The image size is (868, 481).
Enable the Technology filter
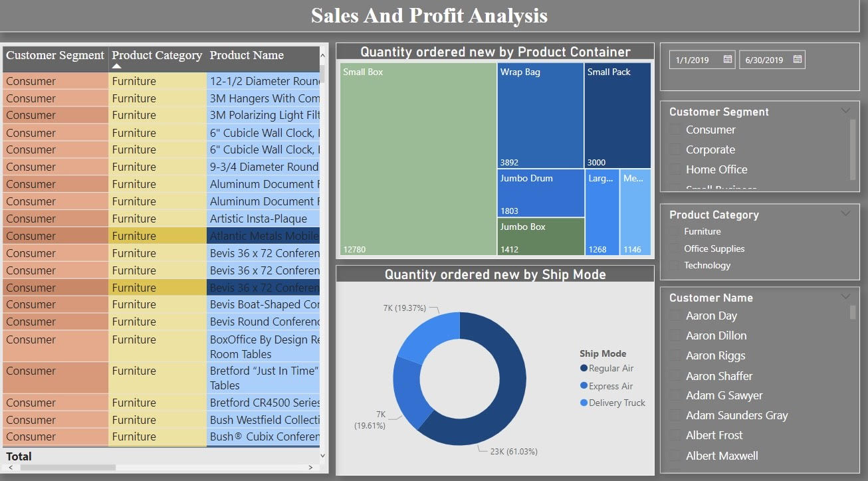click(x=676, y=265)
